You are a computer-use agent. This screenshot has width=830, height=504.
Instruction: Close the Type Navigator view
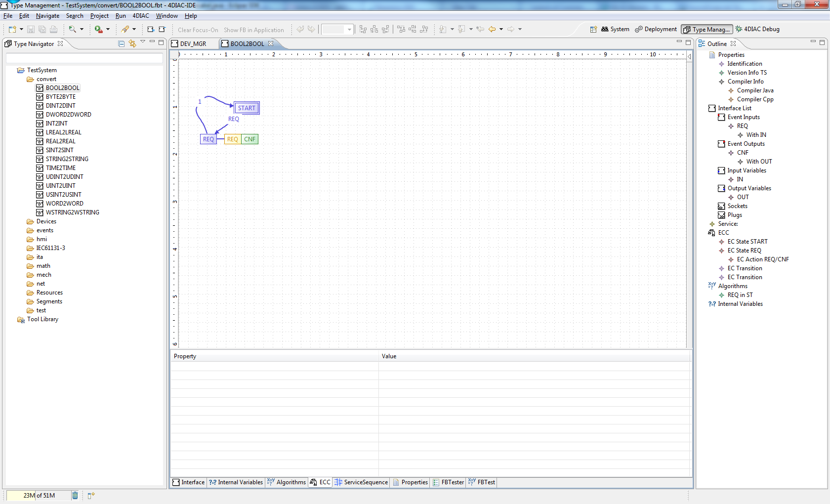point(60,43)
